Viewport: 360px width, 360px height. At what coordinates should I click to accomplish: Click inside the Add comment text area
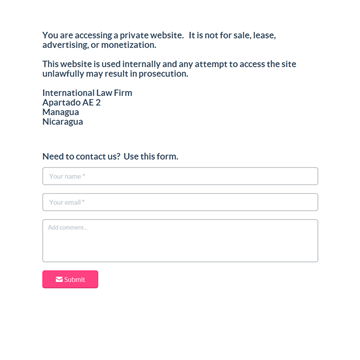(180, 241)
